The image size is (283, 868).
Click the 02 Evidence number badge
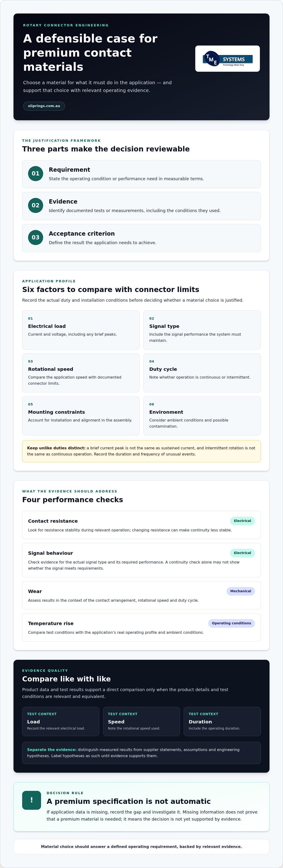(x=35, y=205)
